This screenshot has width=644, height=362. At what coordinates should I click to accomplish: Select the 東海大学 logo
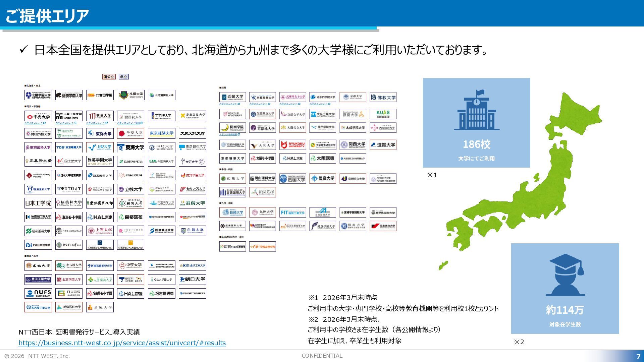click(131, 147)
